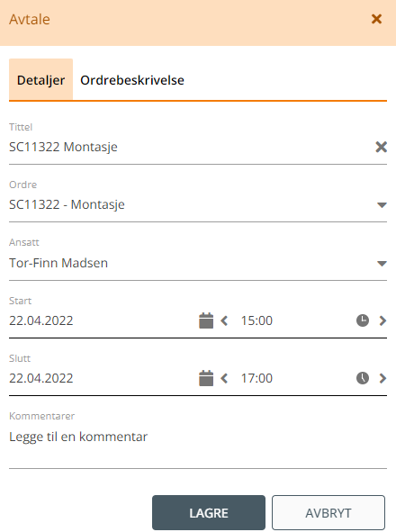Click the Start date 22.04.2022 field

tap(41, 320)
